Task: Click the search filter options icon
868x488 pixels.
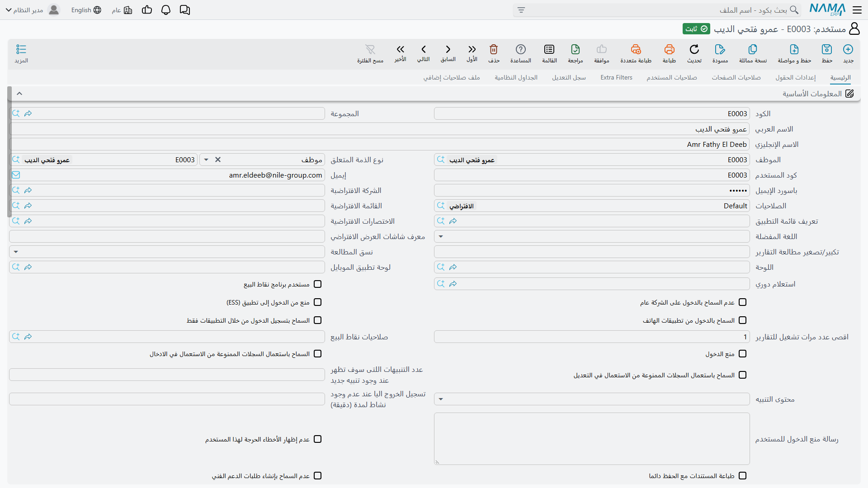Action: 521,10
